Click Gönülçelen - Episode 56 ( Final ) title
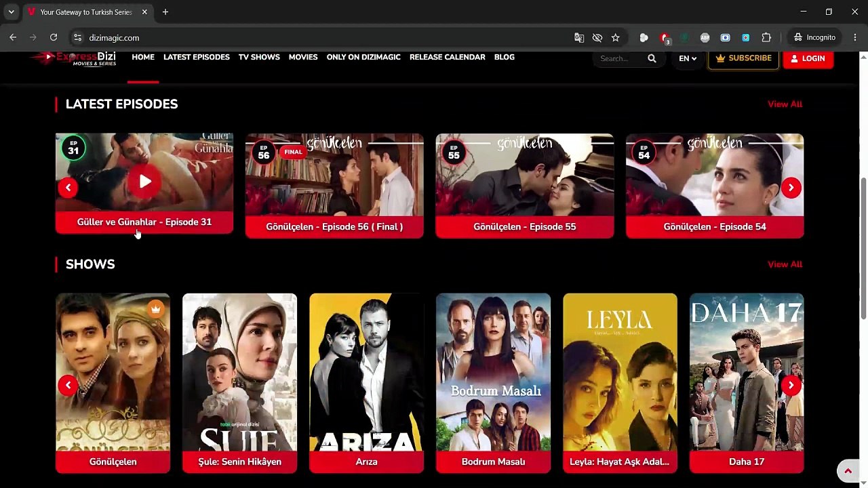Screen dimensions: 868x488 coord(334,227)
